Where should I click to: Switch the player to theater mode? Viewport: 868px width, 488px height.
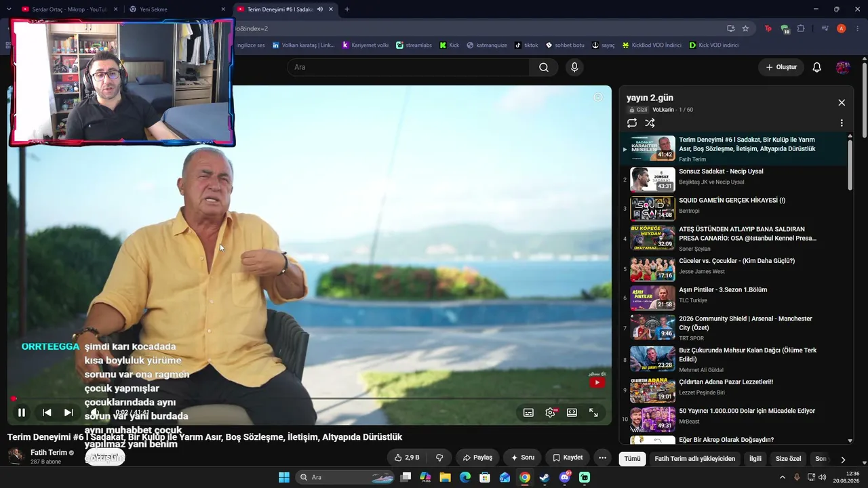coord(572,412)
